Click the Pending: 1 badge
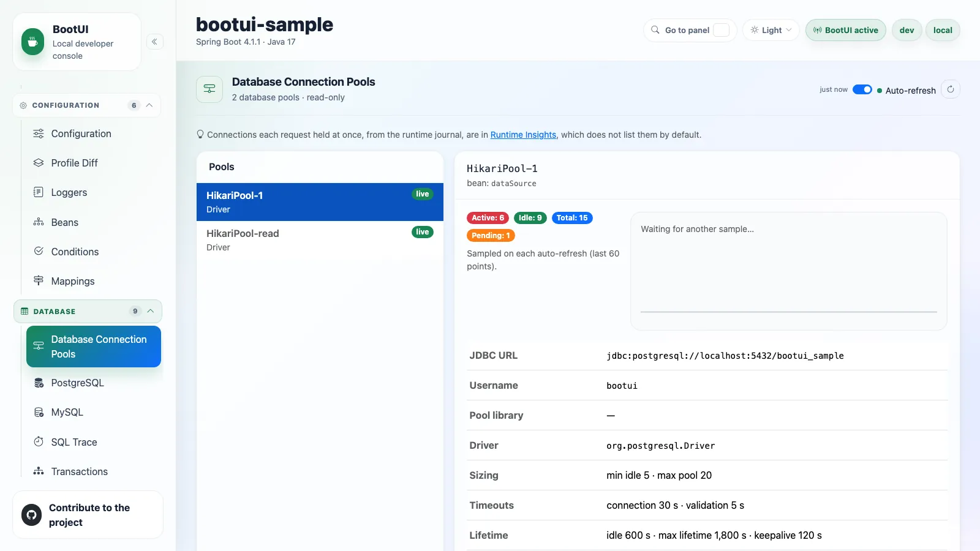 coord(491,235)
